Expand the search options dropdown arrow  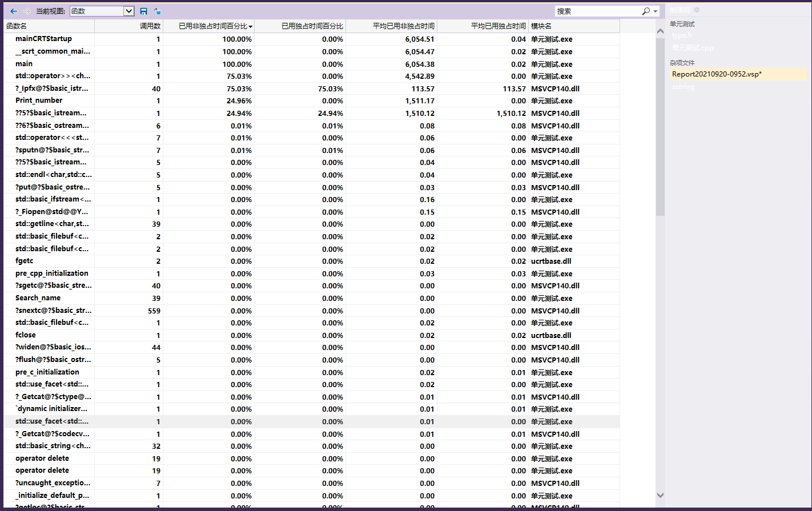[656, 11]
